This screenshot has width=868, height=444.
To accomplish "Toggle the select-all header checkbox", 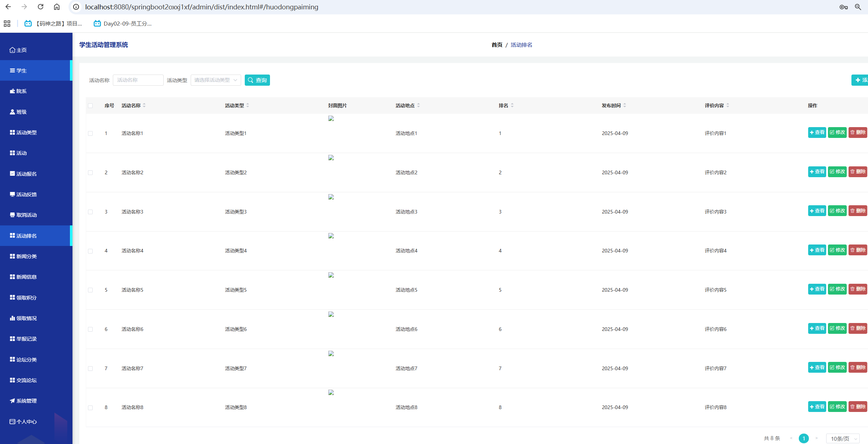I will [x=90, y=106].
